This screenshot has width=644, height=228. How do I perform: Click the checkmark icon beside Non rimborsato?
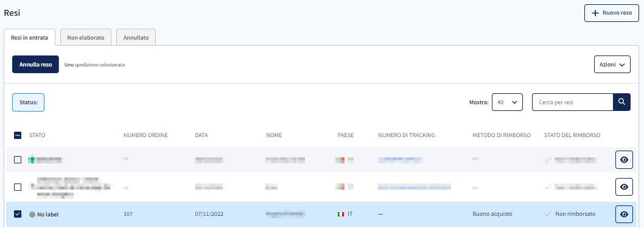pyautogui.click(x=547, y=214)
